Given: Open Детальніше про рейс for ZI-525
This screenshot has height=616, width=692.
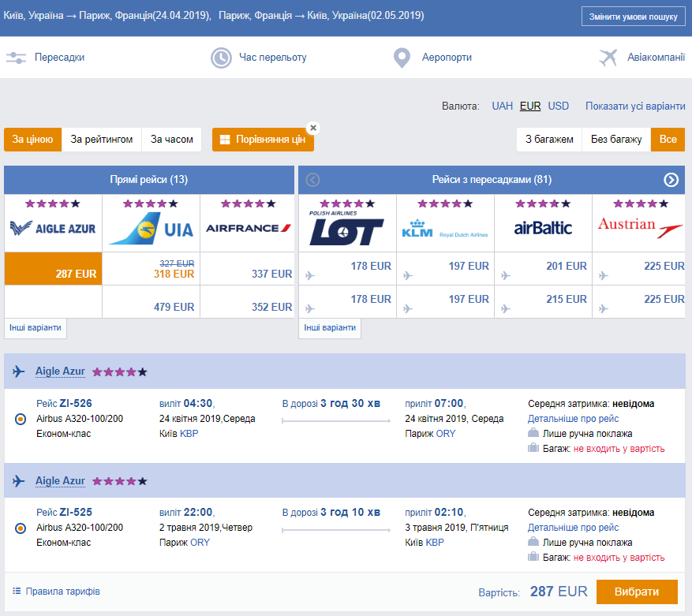Looking at the screenshot, I should 573,528.
